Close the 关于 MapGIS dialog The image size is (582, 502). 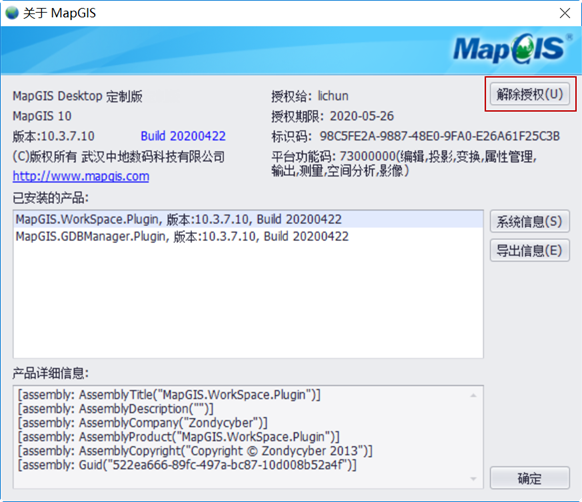coord(565,13)
